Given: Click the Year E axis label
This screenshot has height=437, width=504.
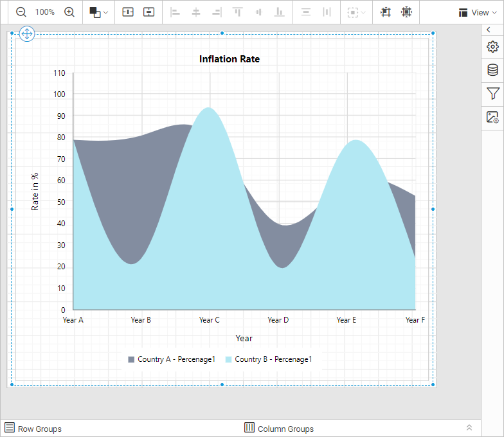Looking at the screenshot, I should tap(346, 320).
